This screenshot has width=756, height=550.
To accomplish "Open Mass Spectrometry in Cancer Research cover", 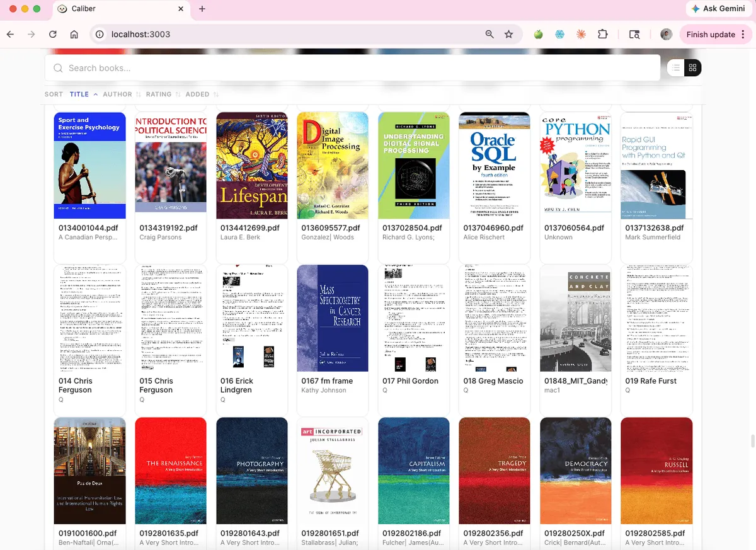I will [x=333, y=319].
